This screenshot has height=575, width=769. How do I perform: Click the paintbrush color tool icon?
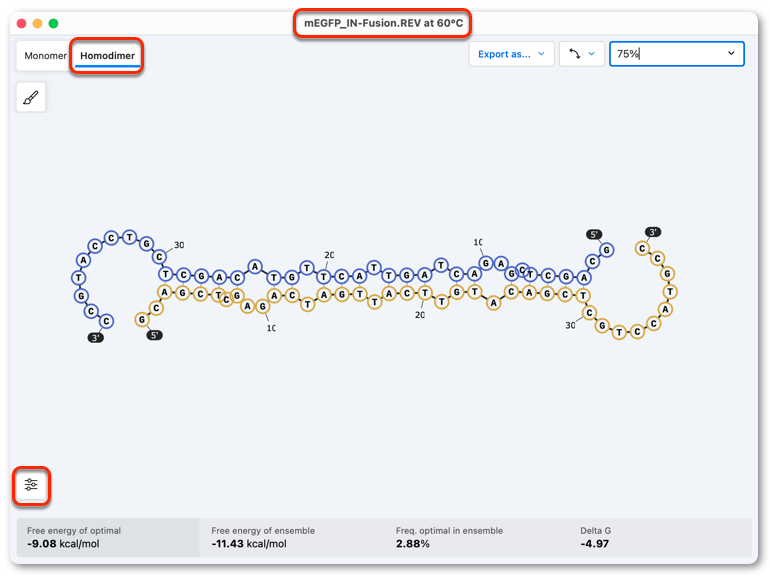tap(31, 98)
